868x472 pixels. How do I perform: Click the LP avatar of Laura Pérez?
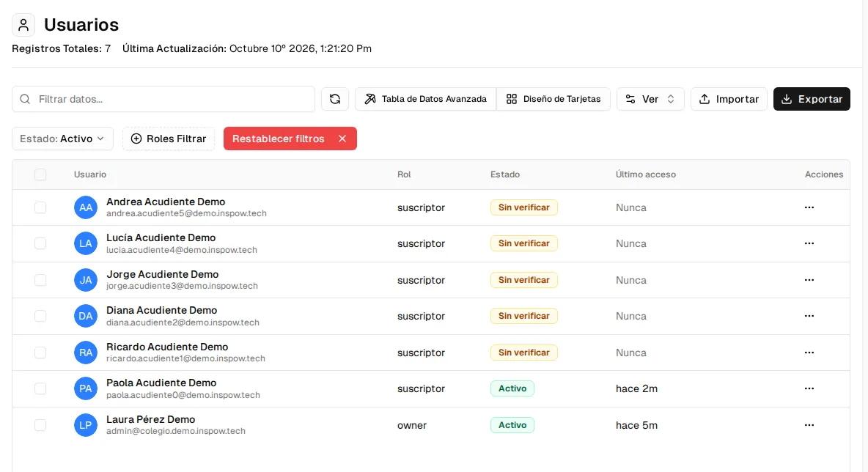[x=86, y=425]
